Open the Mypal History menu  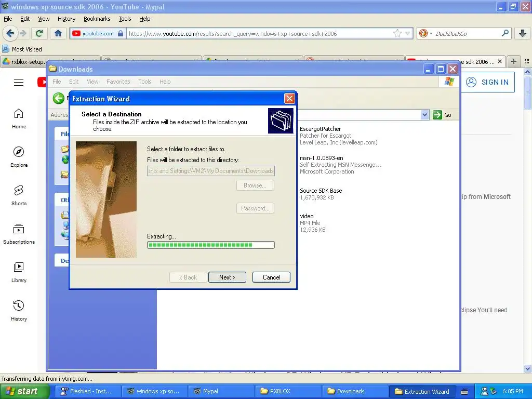(x=66, y=19)
